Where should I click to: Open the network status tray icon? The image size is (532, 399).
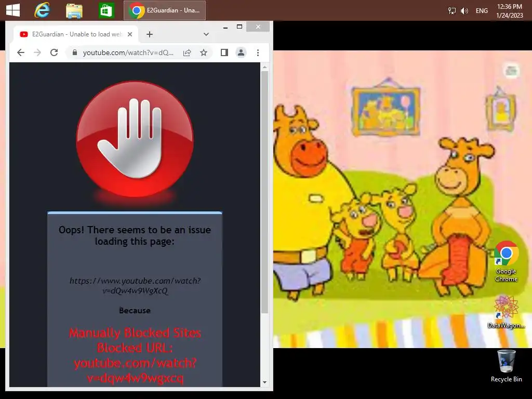(451, 11)
